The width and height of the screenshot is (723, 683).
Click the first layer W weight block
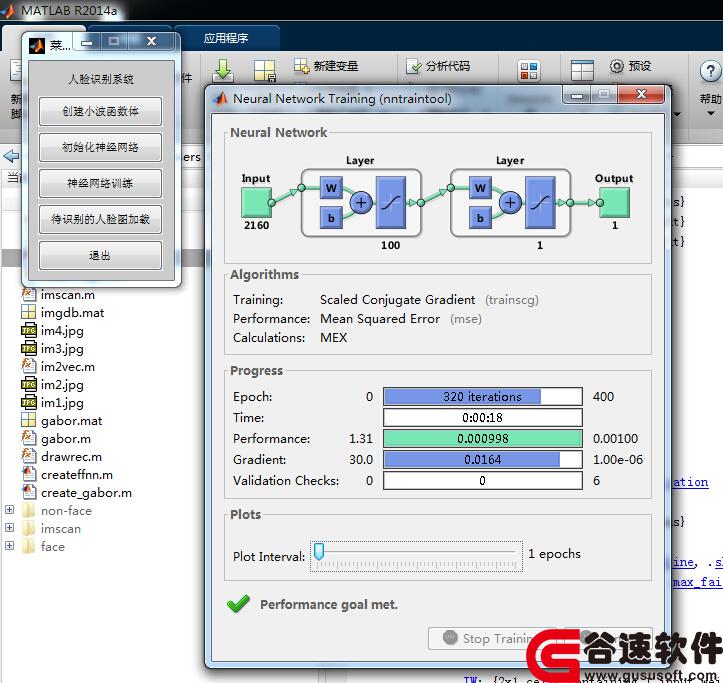pyautogui.click(x=331, y=188)
